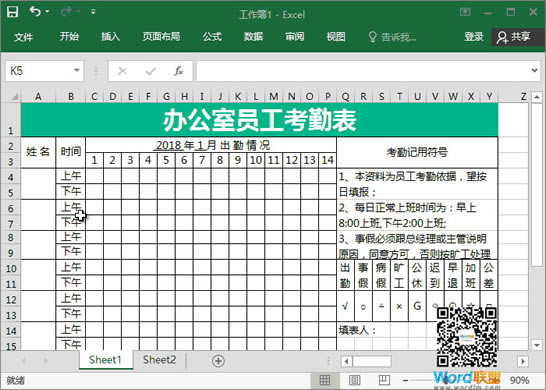Open the 页面布局 ribbon tab
The width and height of the screenshot is (546, 390).
click(x=161, y=37)
